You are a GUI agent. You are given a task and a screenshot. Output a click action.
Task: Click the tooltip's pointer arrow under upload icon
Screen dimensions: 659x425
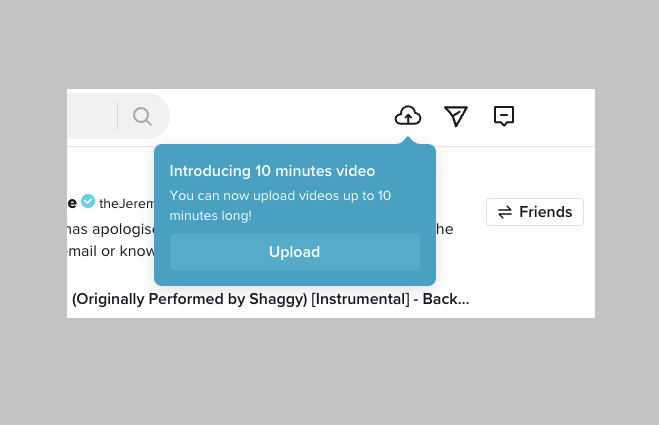[408, 141]
